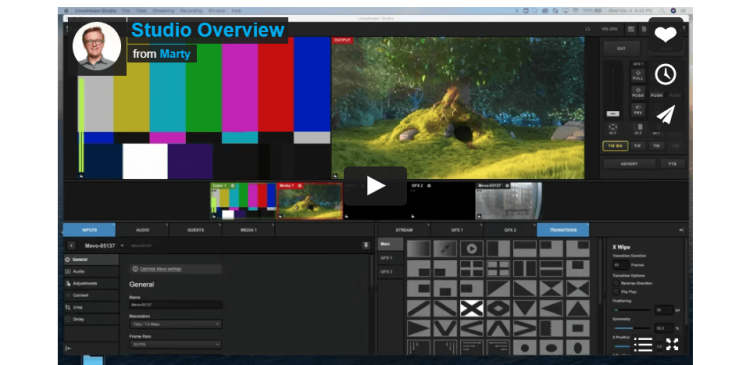The height and width of the screenshot is (365, 750).
Task: Open fullscreen mode with the arrows icon
Action: click(x=672, y=344)
